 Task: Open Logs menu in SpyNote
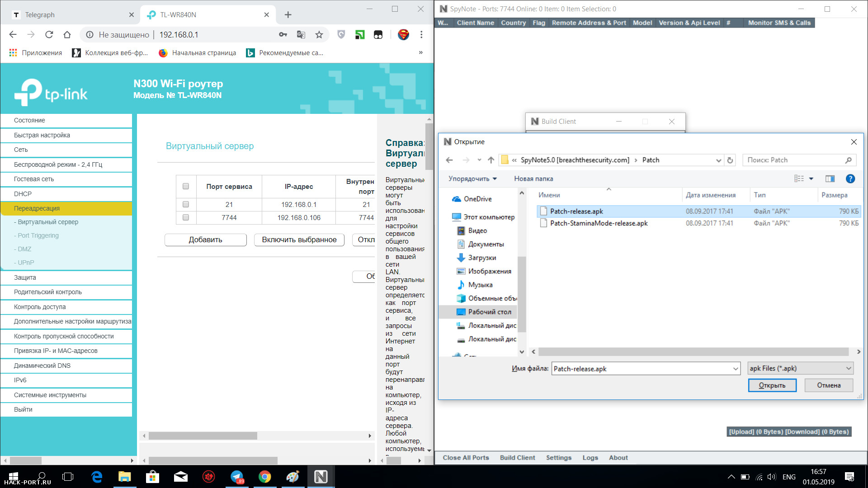tap(590, 458)
